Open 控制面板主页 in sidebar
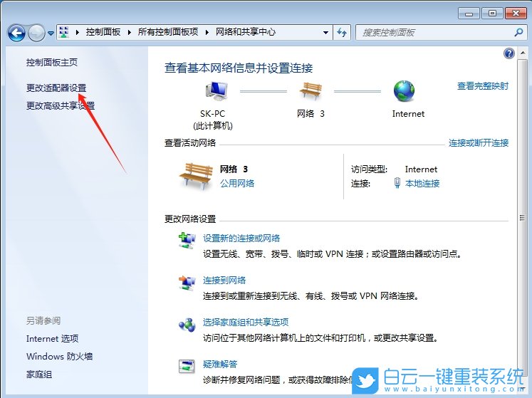 (x=52, y=63)
